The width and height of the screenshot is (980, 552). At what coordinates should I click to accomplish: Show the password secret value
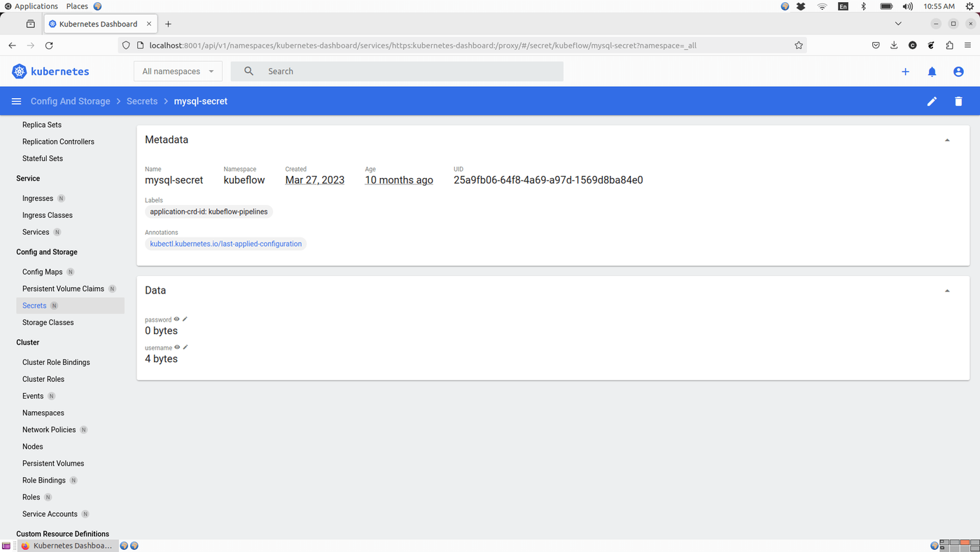[176, 319]
